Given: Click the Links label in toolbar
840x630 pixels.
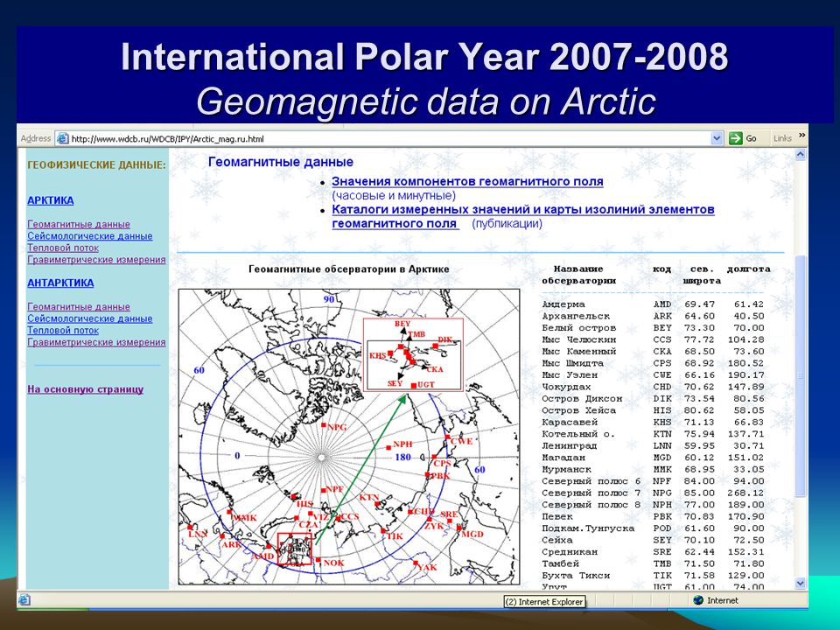Looking at the screenshot, I should coord(782,138).
